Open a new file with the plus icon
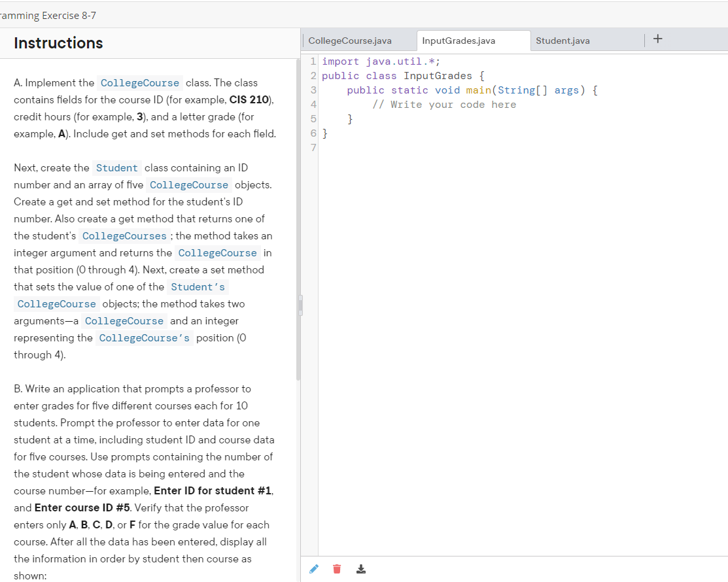728x582 pixels. [x=657, y=39]
